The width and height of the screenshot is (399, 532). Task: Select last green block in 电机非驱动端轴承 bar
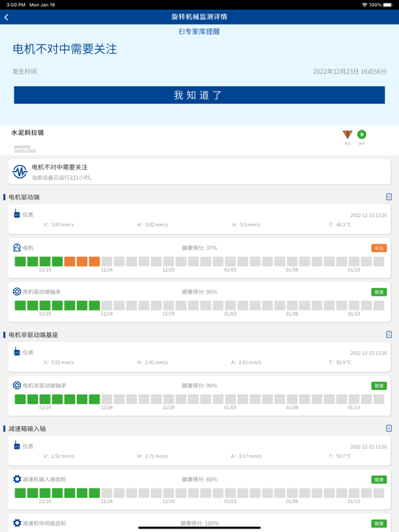click(94, 399)
